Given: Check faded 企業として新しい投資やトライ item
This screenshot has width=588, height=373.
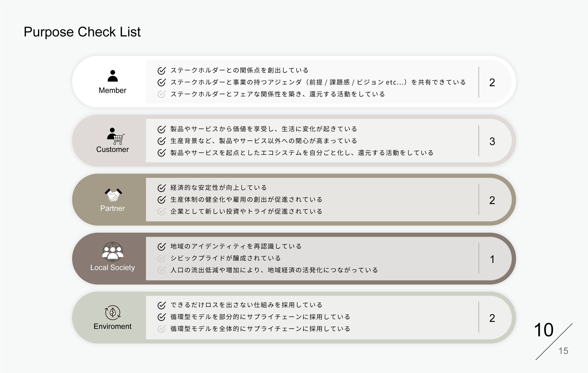Looking at the screenshot, I should click(x=162, y=211).
